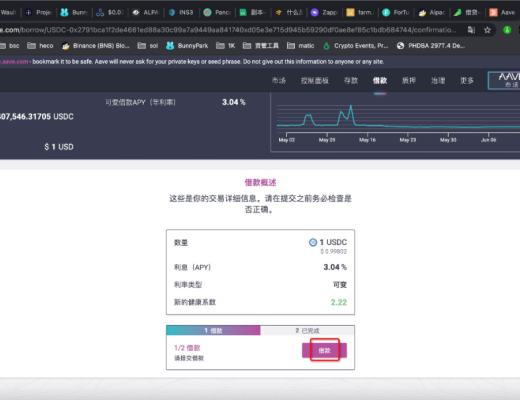The width and height of the screenshot is (520, 400).
Task: Click the 3.04 % APY value in overview box
Action: coord(335,267)
